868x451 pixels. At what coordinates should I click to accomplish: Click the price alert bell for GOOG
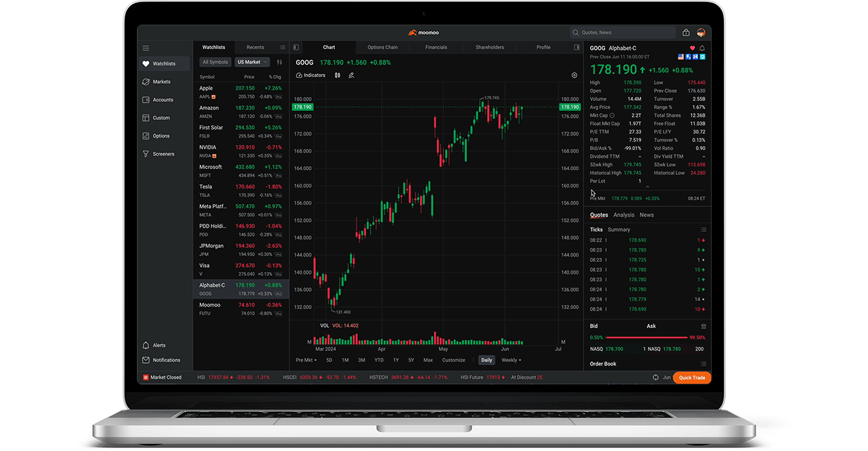[x=702, y=48]
